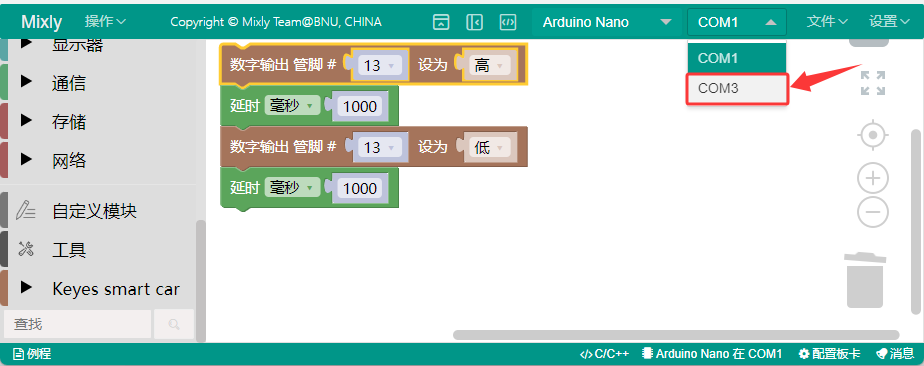Click the Mixly logo text
Screen dimensions: 924x366
tap(41, 22)
